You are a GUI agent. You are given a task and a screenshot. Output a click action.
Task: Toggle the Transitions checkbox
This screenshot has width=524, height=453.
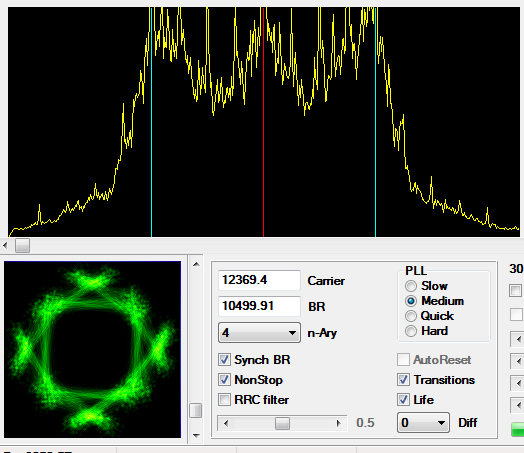(x=403, y=380)
